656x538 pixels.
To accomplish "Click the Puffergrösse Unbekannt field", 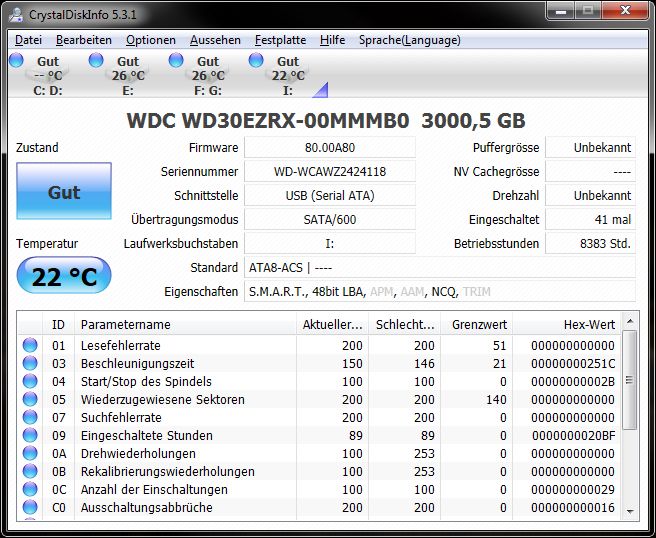I will [590, 148].
